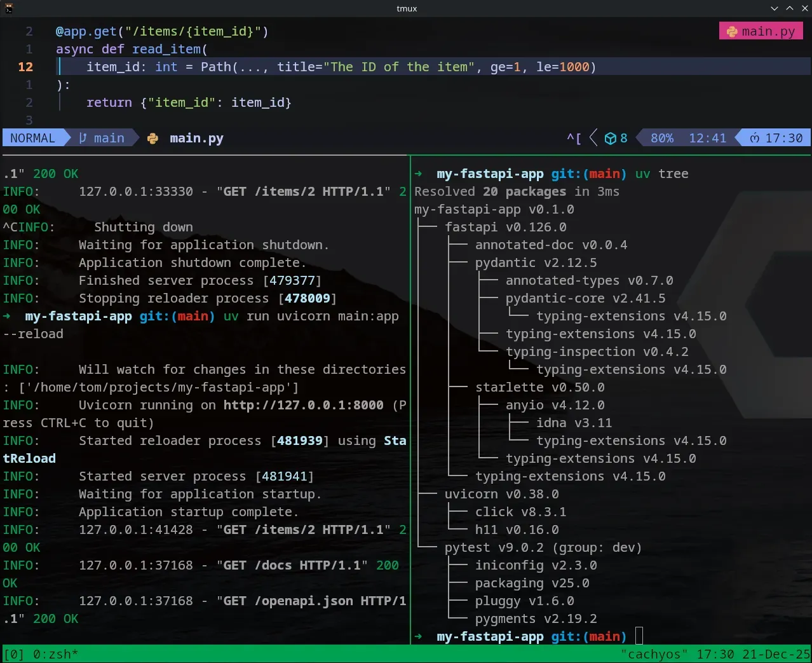This screenshot has height=663, width=812.
Task: Click the left angle bracket icon in statusline
Action: click(593, 138)
